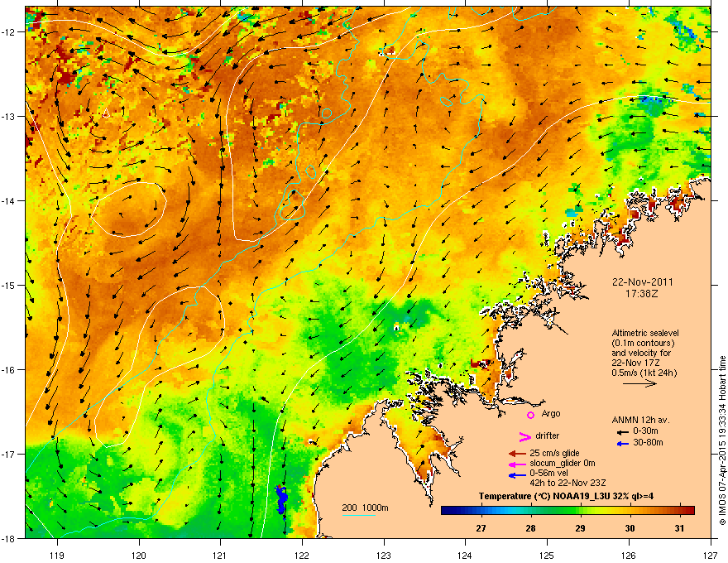This screenshot has width=728, height=563.
Task: Click the '200 1000m' depth label
Action: point(365,508)
